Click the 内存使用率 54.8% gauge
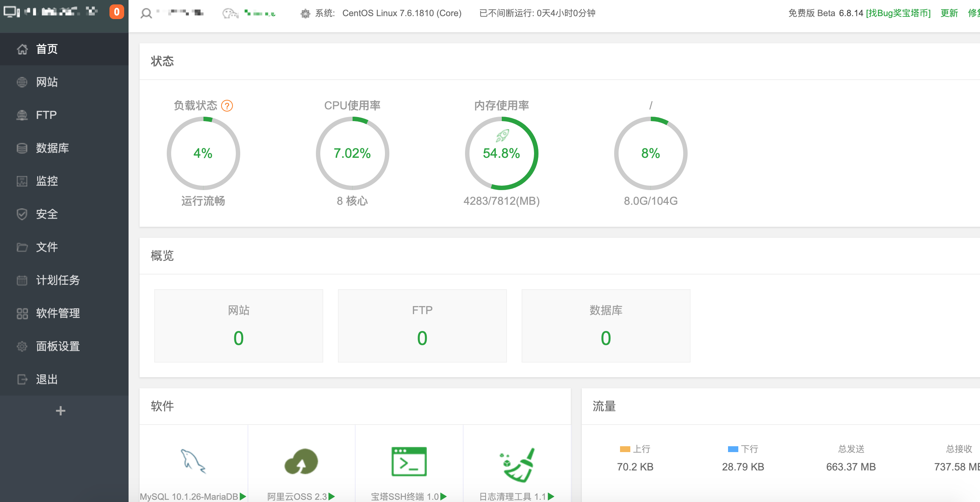Viewport: 980px width, 502px height. coord(501,153)
